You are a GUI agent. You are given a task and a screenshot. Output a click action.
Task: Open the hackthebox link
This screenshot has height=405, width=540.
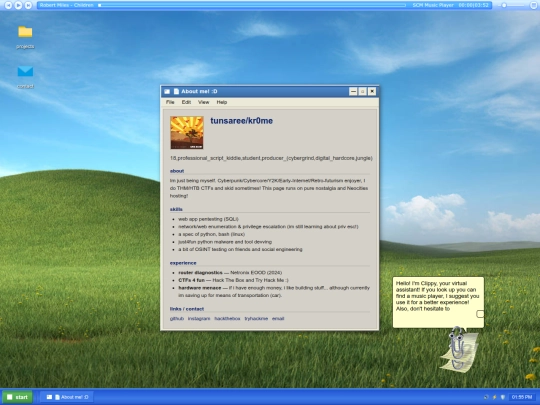[227, 319]
